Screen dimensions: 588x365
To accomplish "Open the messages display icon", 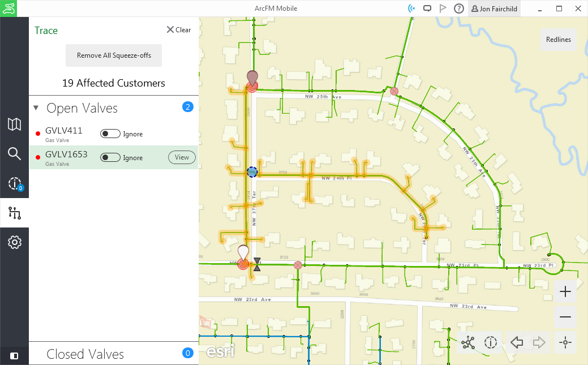I will (x=427, y=8).
